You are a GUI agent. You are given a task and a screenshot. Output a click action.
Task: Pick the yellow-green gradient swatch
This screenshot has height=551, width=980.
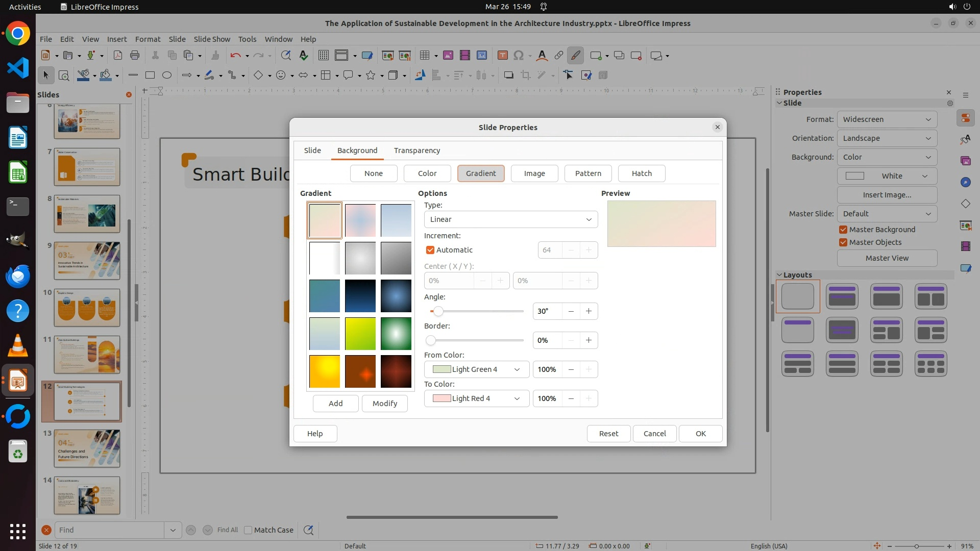(x=360, y=334)
